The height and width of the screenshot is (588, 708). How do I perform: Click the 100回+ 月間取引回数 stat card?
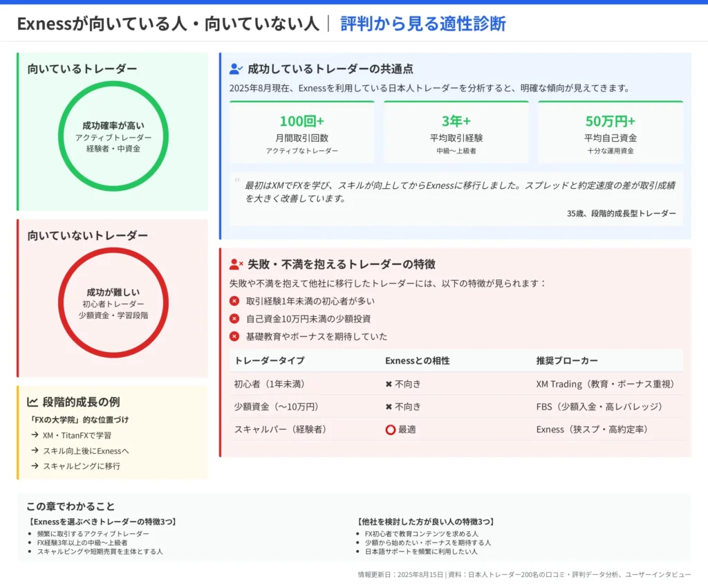point(301,132)
